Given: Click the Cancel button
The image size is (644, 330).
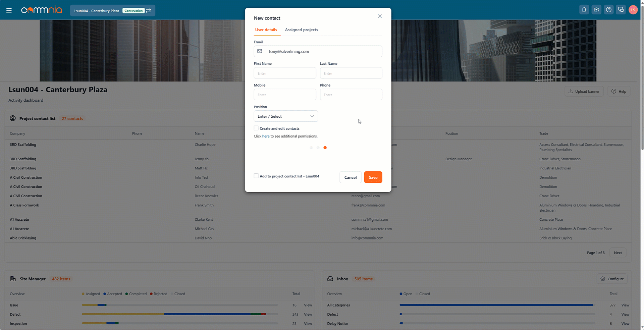Looking at the screenshot, I should click(x=350, y=177).
